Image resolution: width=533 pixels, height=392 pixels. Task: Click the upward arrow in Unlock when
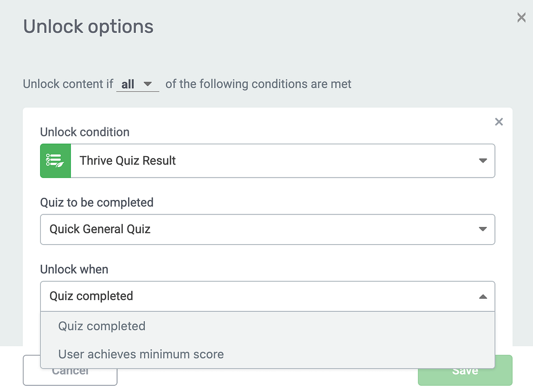point(483,296)
